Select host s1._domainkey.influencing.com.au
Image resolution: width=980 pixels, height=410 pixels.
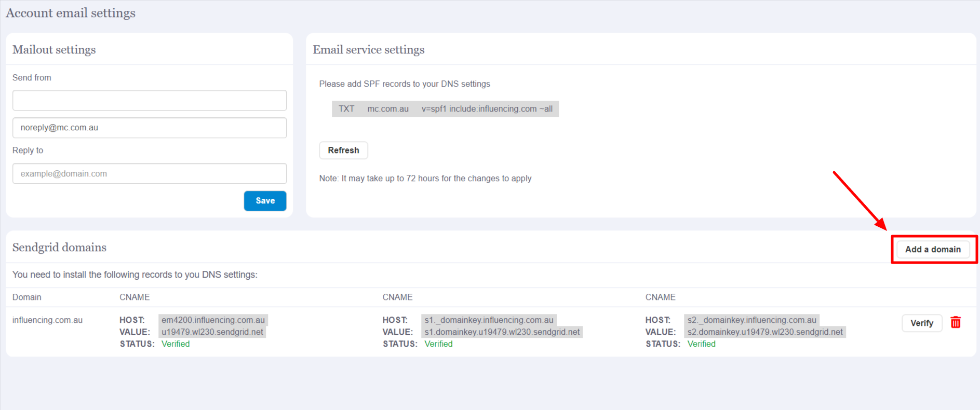point(489,320)
